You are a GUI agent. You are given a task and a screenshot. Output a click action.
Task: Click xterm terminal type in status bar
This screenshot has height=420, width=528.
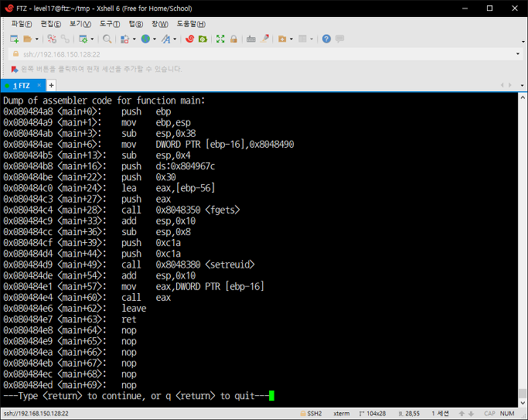(342, 414)
